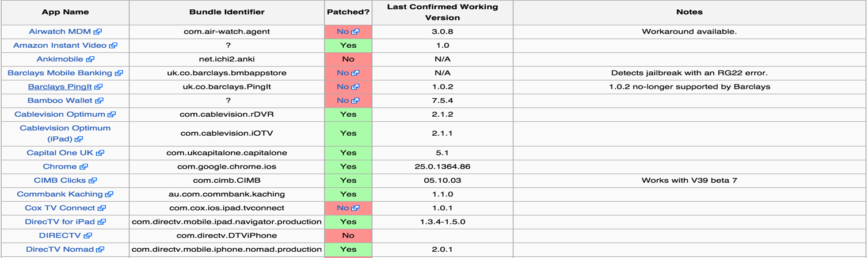Click external link icon beside Chrome
The width and height of the screenshot is (868, 258).
(x=84, y=167)
